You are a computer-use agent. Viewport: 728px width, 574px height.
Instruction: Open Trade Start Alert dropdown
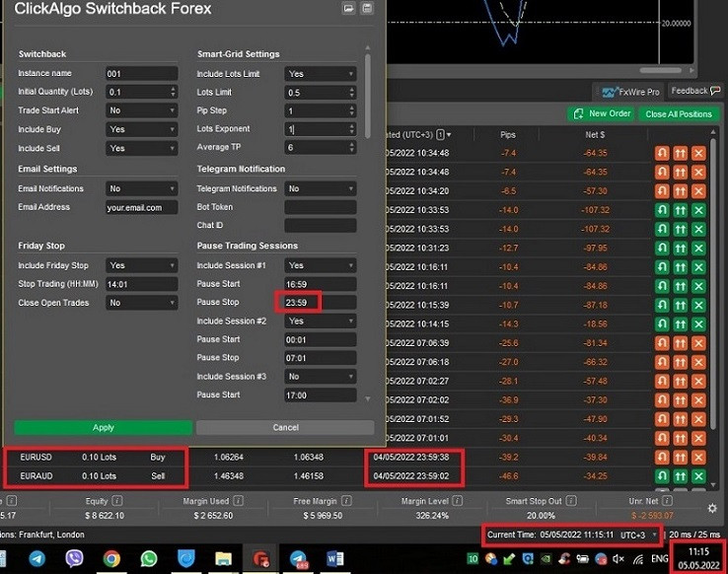142,110
